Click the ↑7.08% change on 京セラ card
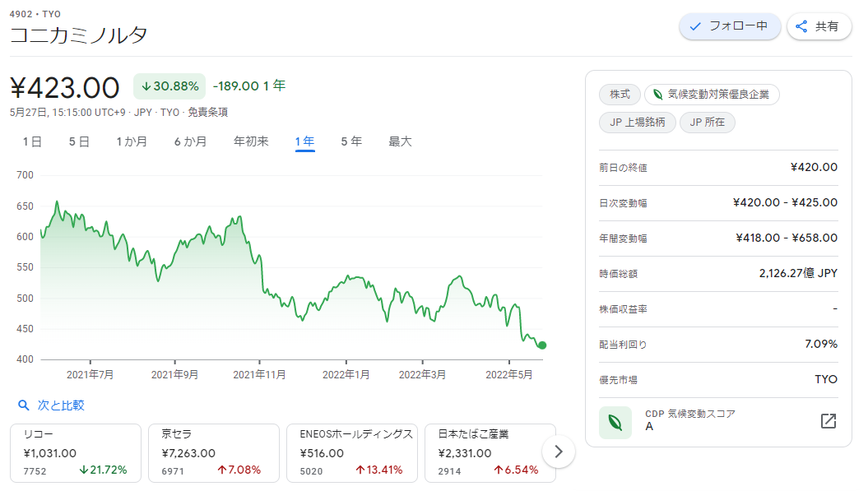This screenshot has width=868, height=491. (x=239, y=470)
